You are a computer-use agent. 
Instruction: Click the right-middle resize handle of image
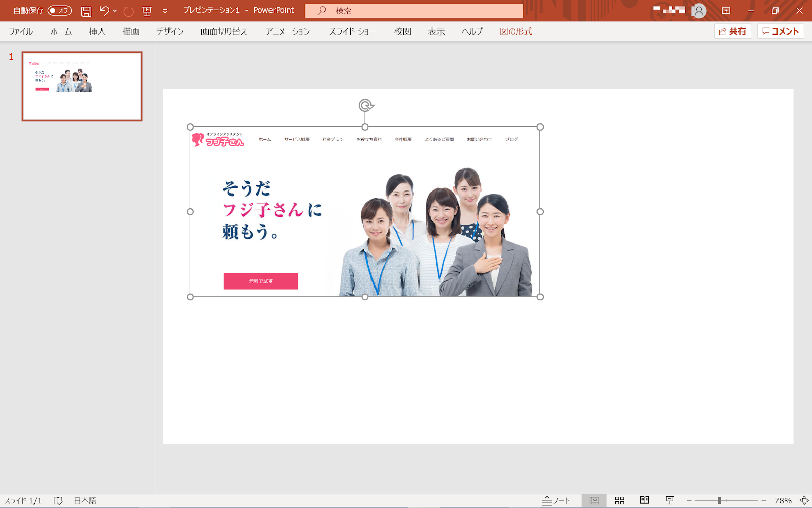540,212
